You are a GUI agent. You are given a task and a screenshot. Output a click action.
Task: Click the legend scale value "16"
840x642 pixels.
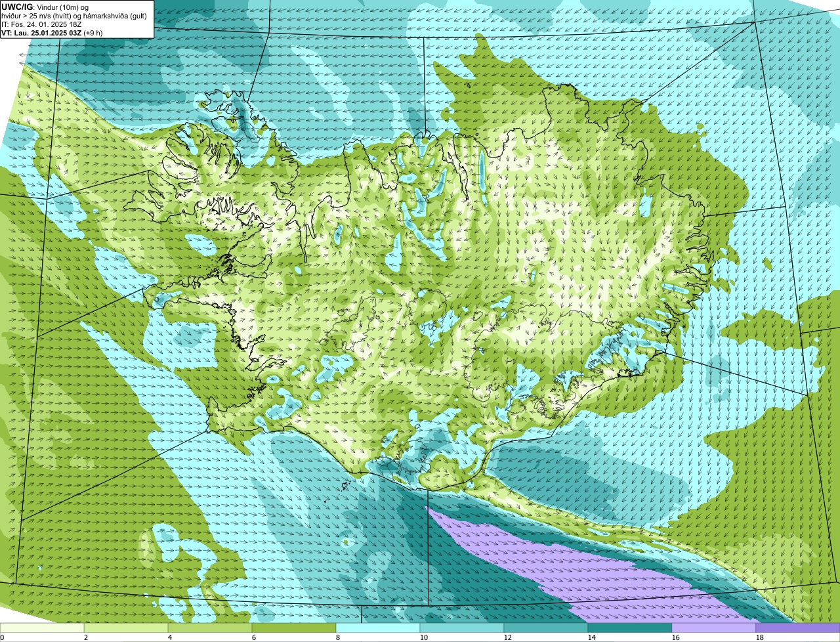676,637
